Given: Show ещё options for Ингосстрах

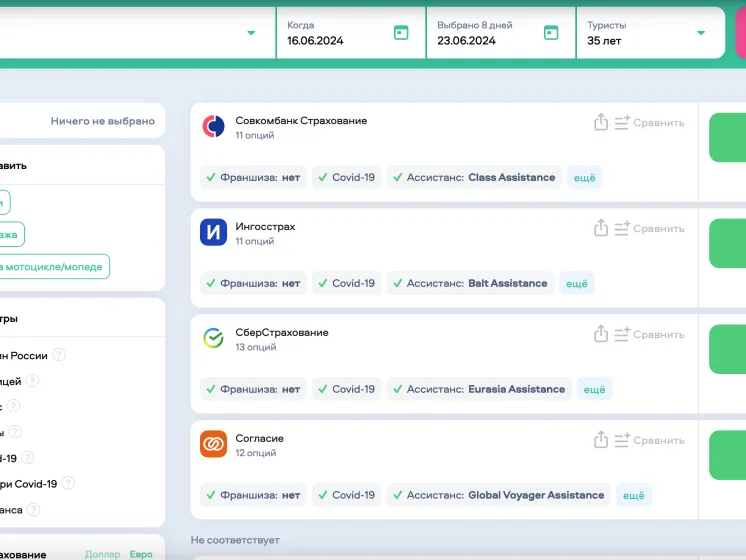Looking at the screenshot, I should pos(577,283).
